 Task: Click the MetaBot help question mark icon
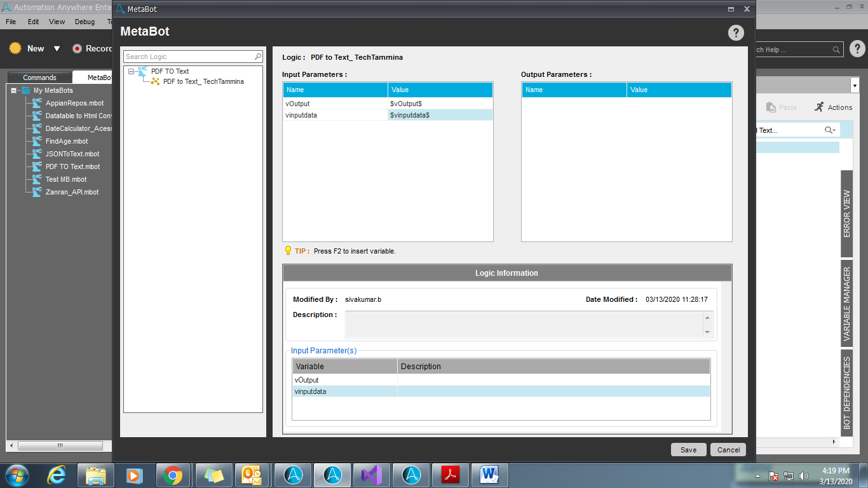tap(736, 33)
